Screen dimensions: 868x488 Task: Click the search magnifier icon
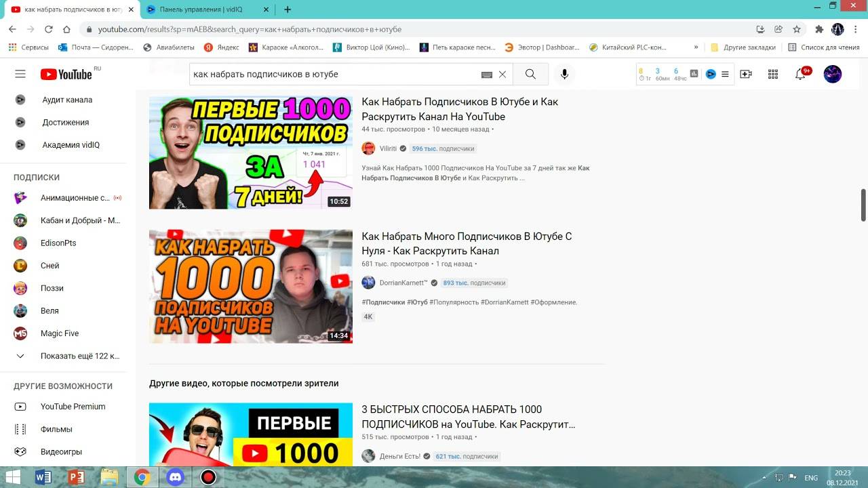coord(530,74)
